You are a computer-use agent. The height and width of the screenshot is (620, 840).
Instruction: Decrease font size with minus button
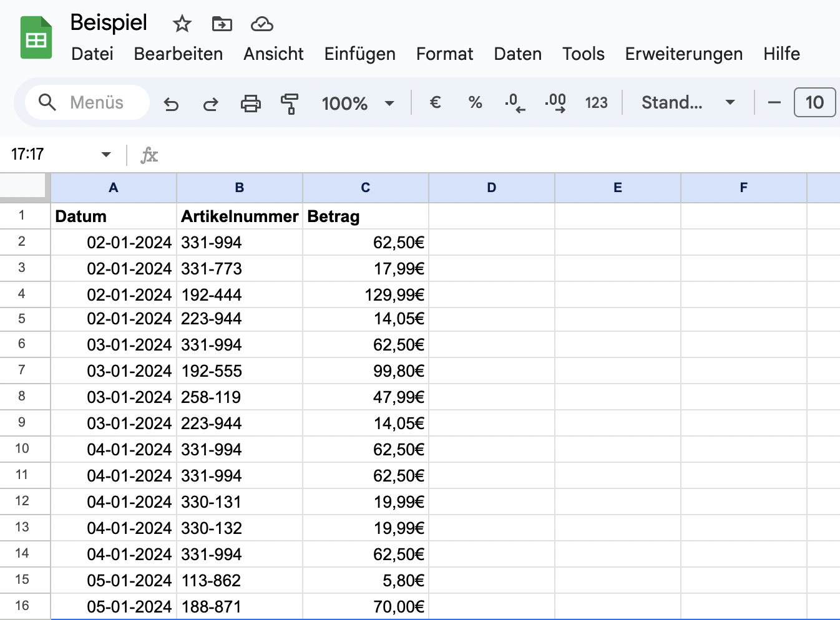click(x=774, y=102)
